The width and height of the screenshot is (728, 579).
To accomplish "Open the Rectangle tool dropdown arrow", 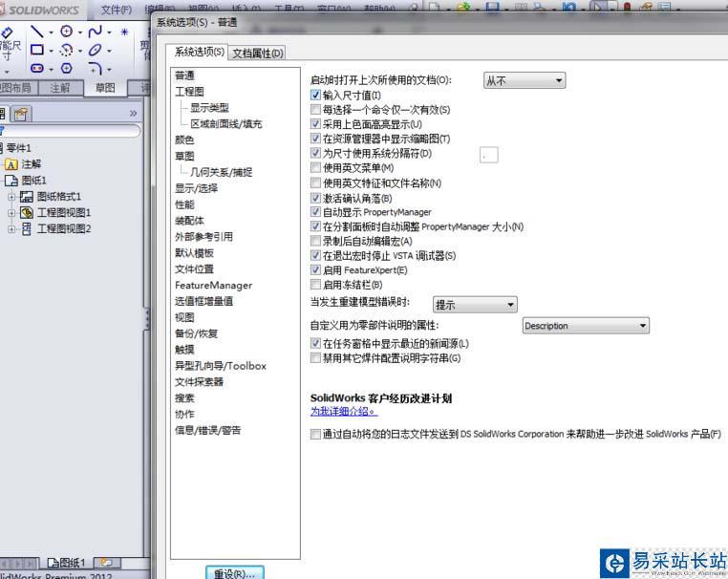I will (51, 51).
